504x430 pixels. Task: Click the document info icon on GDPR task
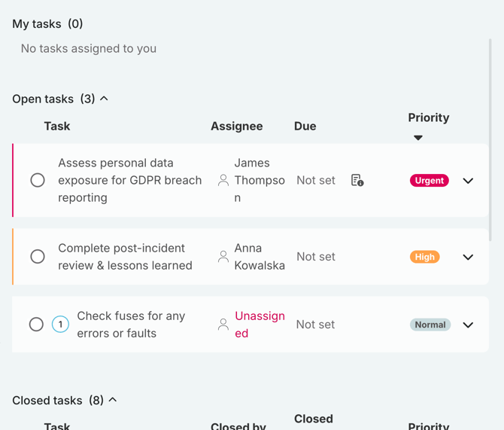pyautogui.click(x=357, y=181)
